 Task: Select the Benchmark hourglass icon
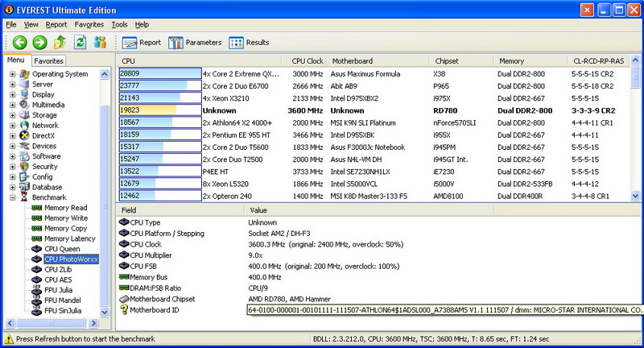24,197
